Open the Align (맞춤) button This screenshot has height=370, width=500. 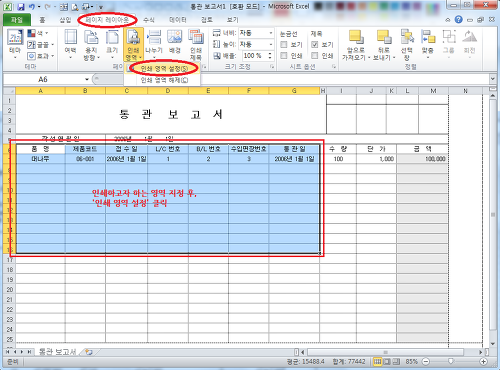tap(428, 44)
